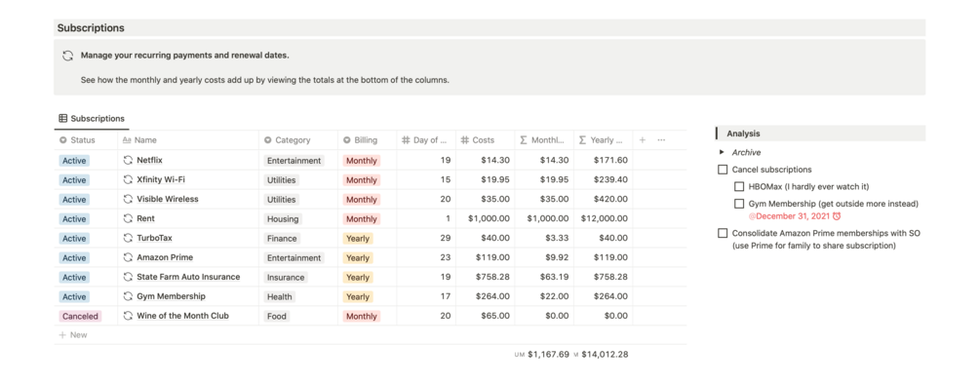Click the callout sync icon beside Manage your recurring payments
The image size is (980, 384).
(x=67, y=56)
